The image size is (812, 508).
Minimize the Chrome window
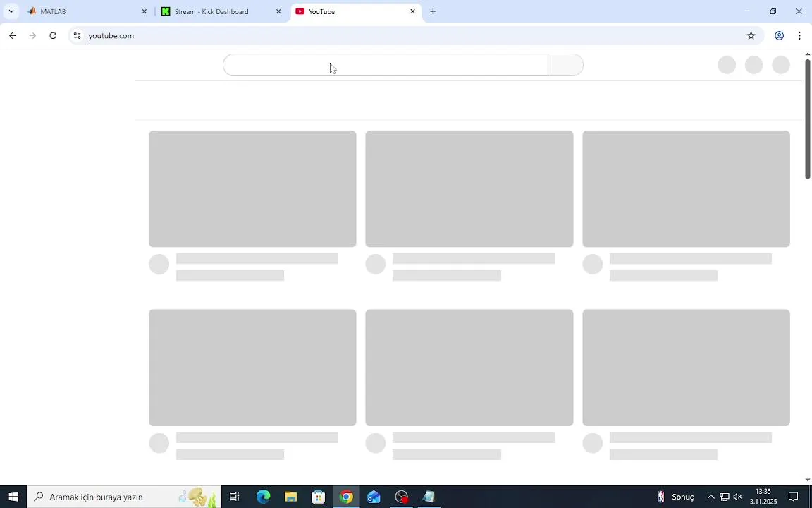coord(746,11)
